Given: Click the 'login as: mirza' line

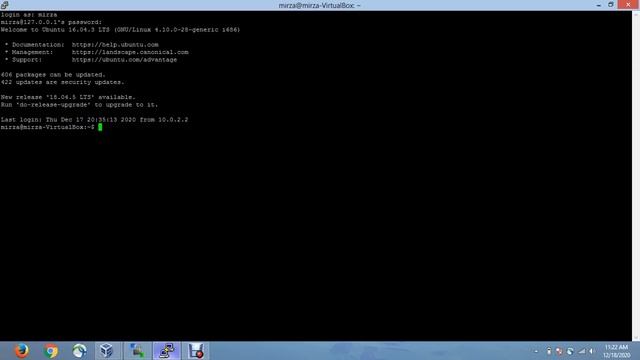Looking at the screenshot, I should coord(29,15).
